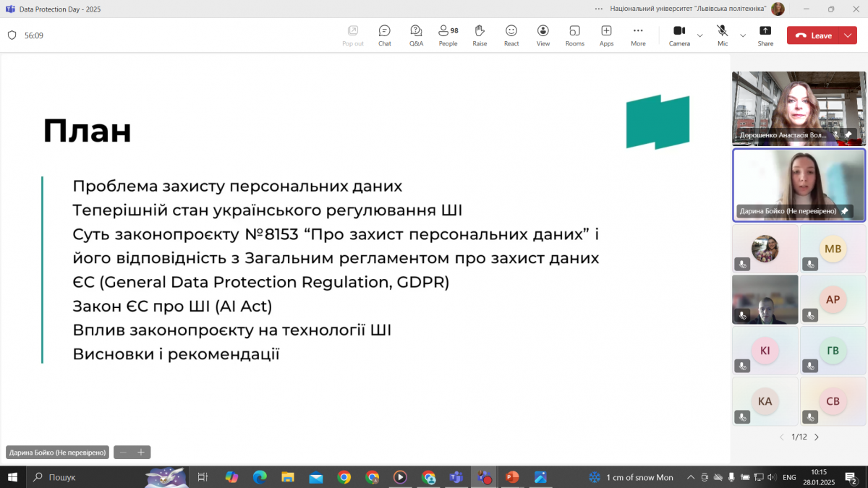Raise your hand
The height and width of the screenshot is (488, 868).
tap(480, 34)
